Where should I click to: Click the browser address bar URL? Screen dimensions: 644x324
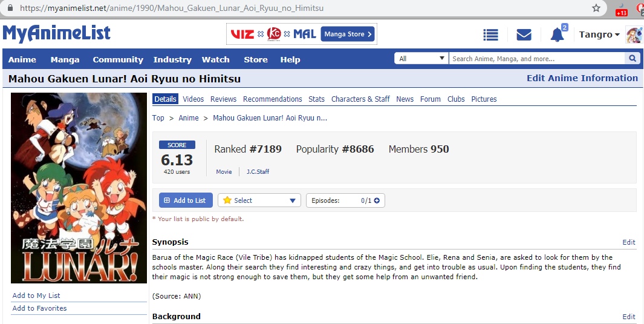point(172,8)
